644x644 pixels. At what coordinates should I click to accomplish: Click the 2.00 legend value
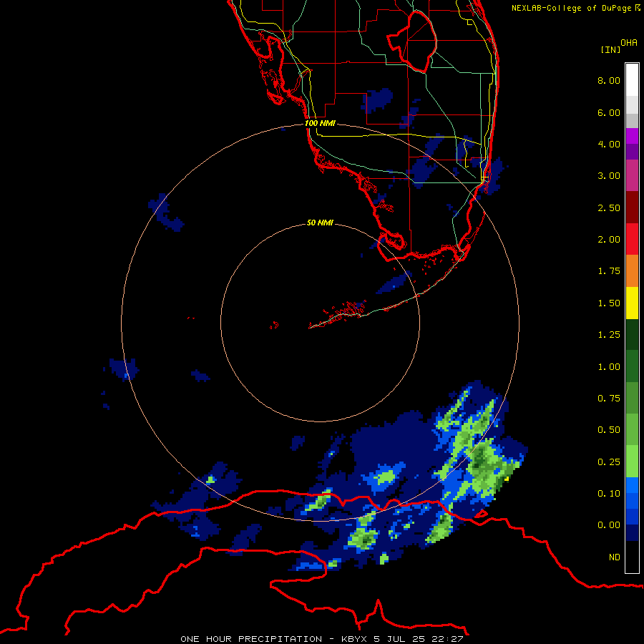tap(609, 240)
